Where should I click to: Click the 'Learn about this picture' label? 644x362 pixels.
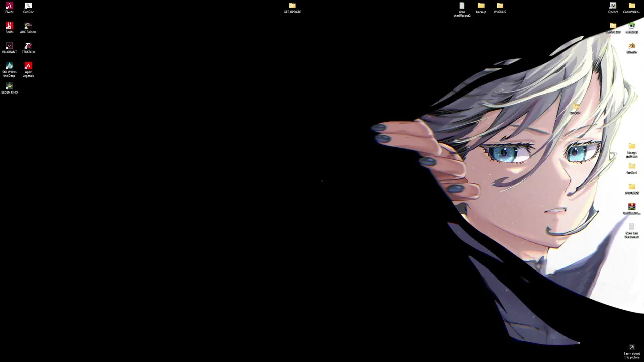(x=632, y=355)
